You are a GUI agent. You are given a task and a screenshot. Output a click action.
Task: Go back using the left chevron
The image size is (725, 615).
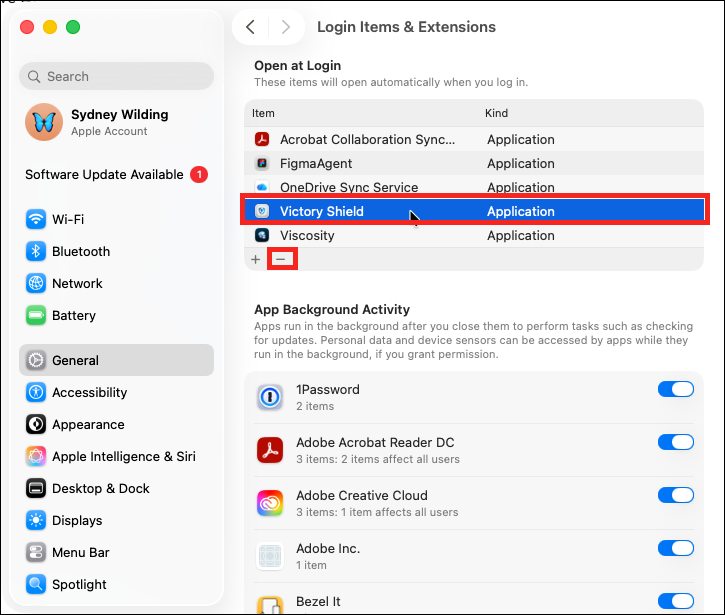pos(251,27)
